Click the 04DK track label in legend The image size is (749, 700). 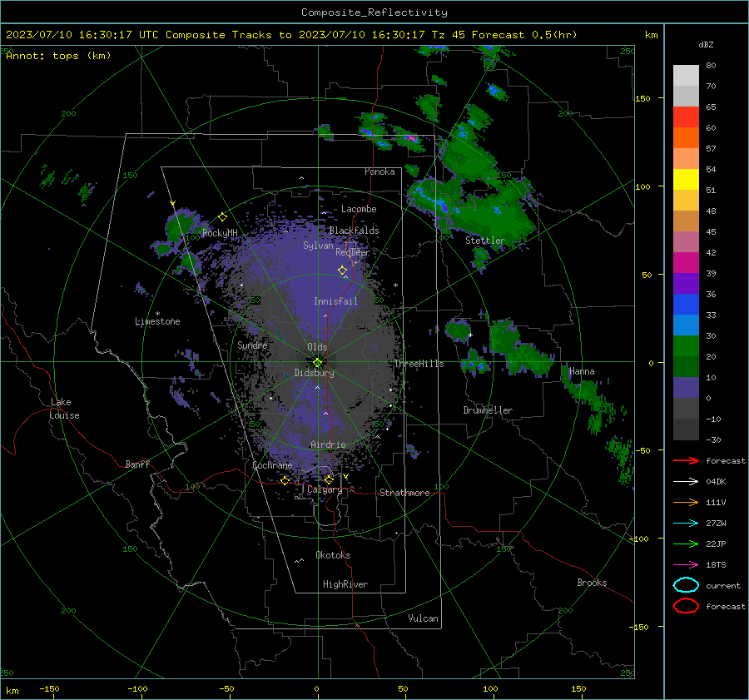[x=716, y=481]
